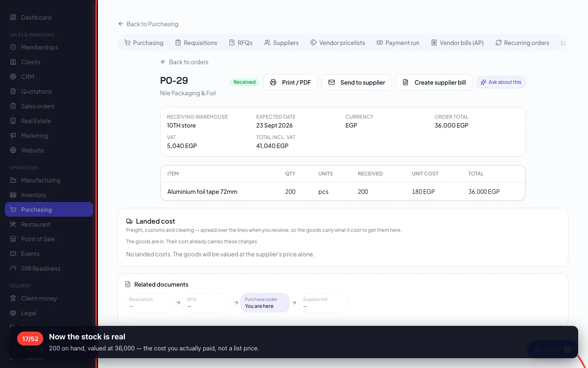Image resolution: width=588 pixels, height=368 pixels.
Task: Click the '23 Sept 2026' expected date
Action: point(274,125)
